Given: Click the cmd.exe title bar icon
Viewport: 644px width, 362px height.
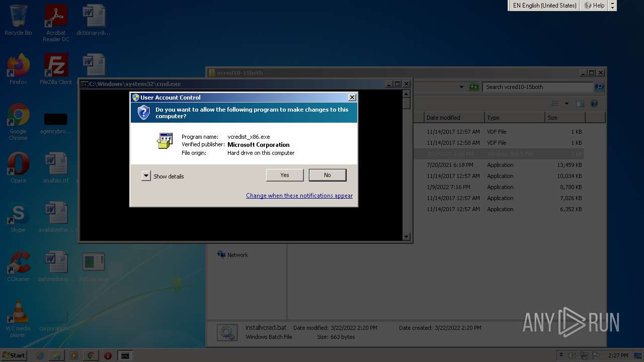Looking at the screenshot, I should point(84,84).
